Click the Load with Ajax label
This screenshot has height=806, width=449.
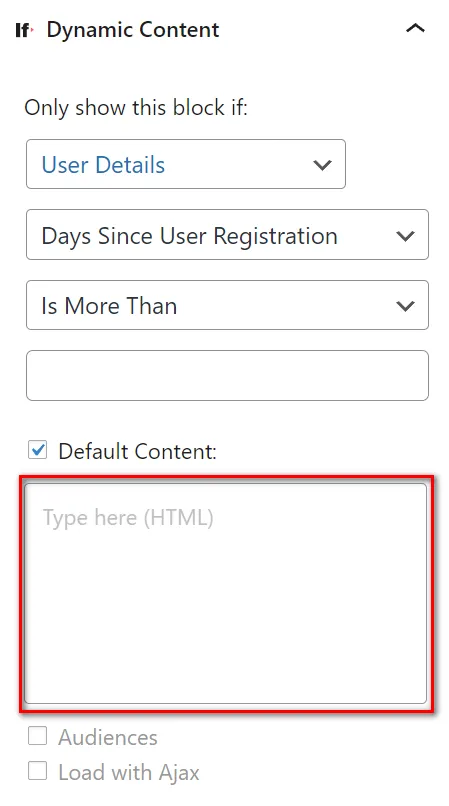[129, 773]
